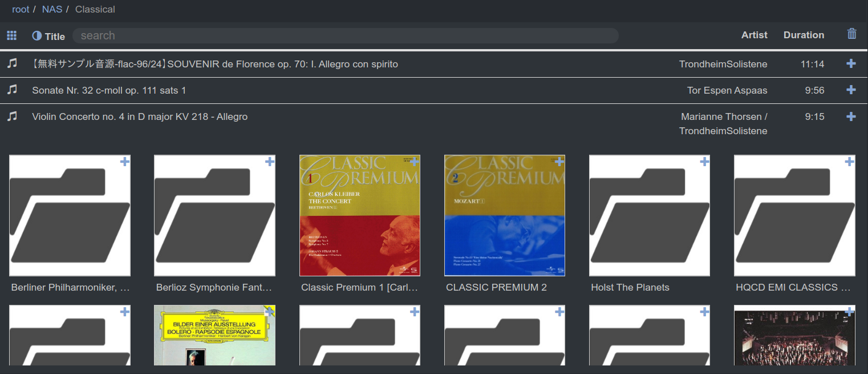Click duration 9:15
This screenshot has height=374, width=868.
click(814, 116)
